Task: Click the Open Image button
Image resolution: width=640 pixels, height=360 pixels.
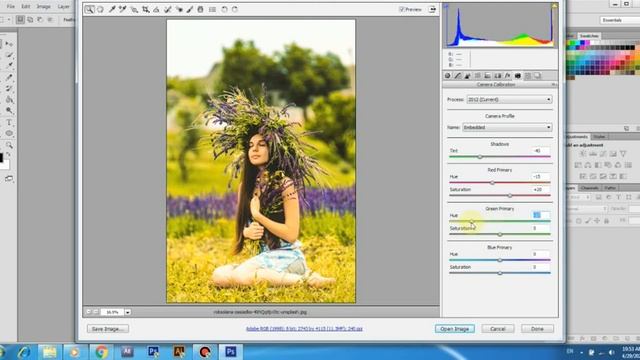Action: (x=455, y=329)
